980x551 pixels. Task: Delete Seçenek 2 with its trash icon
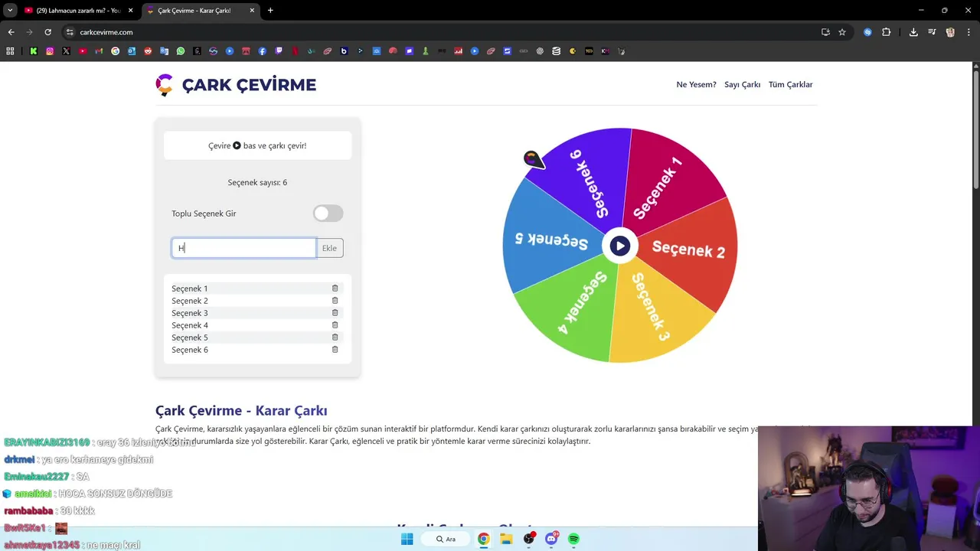click(x=335, y=301)
